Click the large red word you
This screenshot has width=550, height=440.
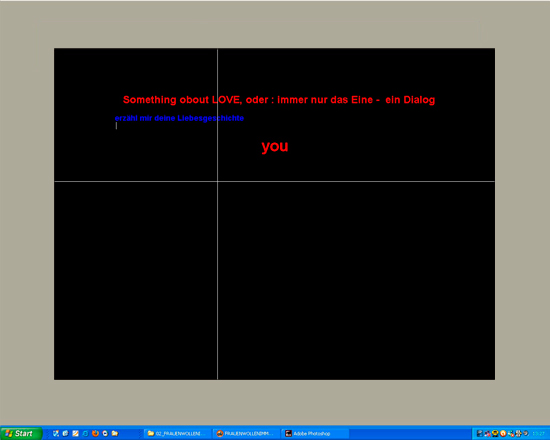pos(275,146)
